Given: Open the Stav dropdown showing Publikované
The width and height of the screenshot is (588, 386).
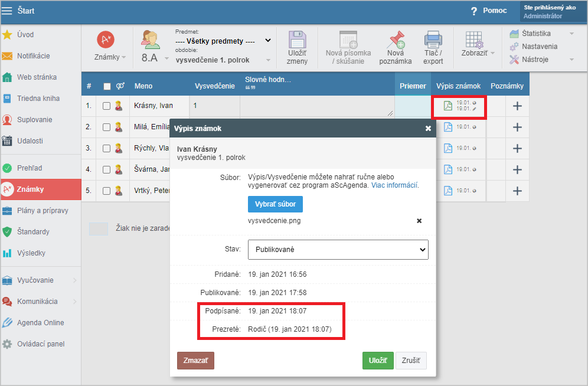Looking at the screenshot, I should click(x=338, y=250).
